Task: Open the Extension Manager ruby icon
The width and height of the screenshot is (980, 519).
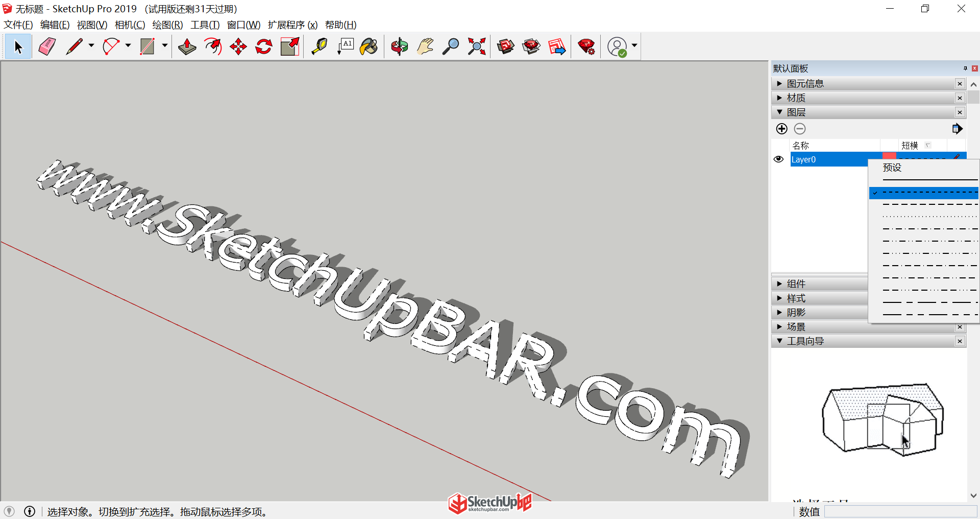Action: [x=586, y=46]
